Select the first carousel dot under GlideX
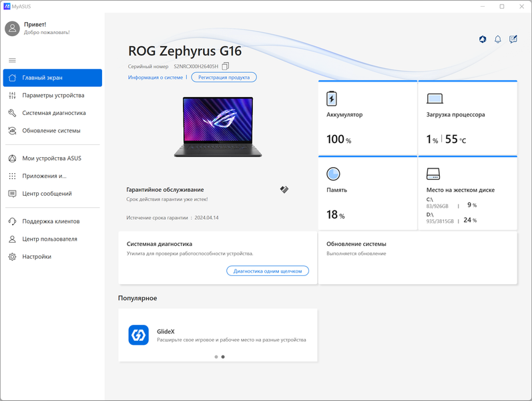Viewport: 532px width, 401px height. coord(216,357)
